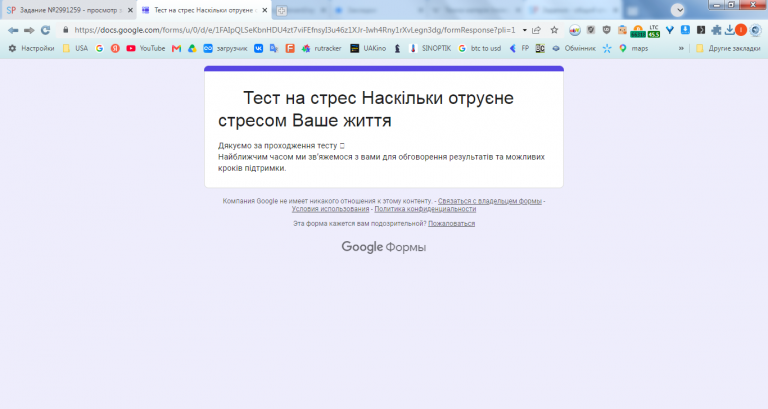Share the page via the share icon
This screenshot has height=409, width=768.
click(537, 30)
